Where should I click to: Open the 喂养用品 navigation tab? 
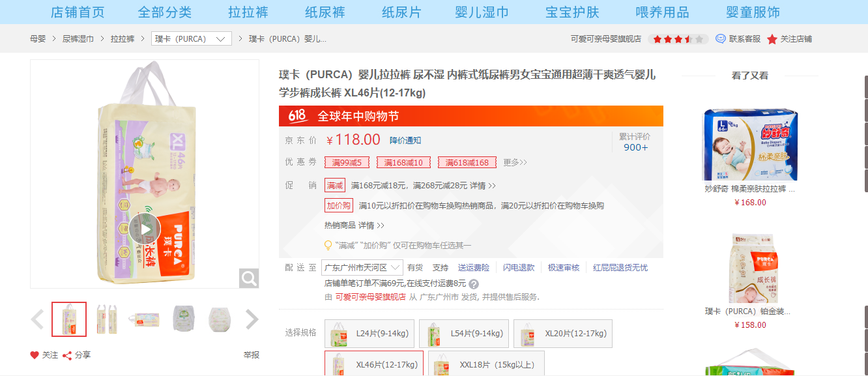coord(662,12)
